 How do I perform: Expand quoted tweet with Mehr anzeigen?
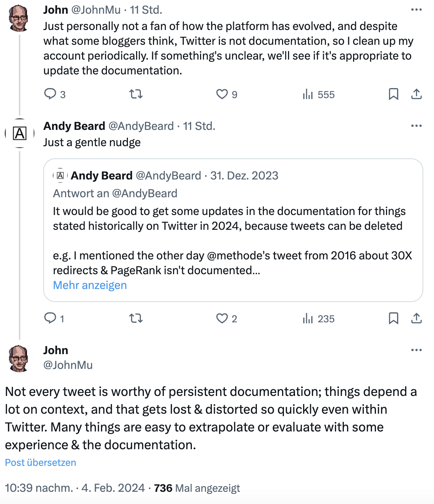pyautogui.click(x=90, y=285)
